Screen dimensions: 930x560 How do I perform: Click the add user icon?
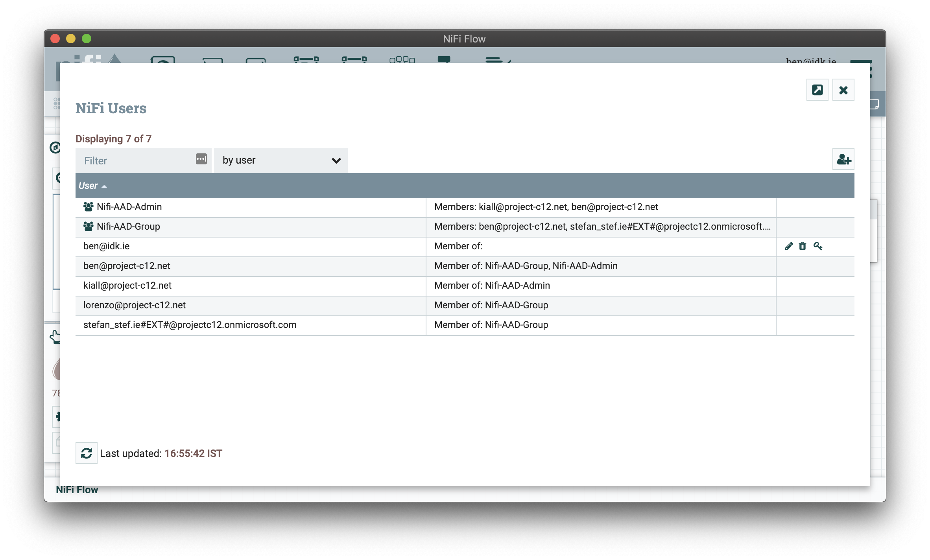[x=843, y=159]
